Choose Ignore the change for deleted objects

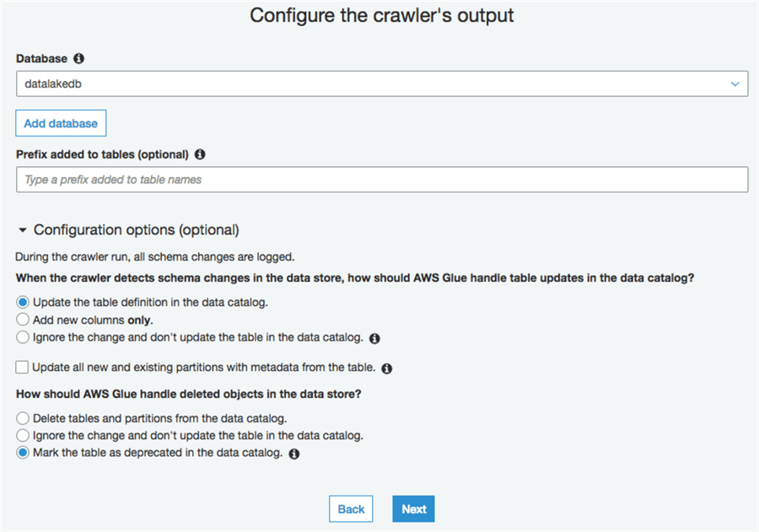[23, 436]
